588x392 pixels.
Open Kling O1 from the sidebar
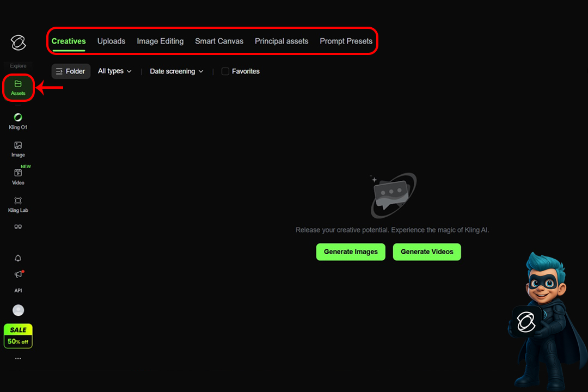click(18, 121)
